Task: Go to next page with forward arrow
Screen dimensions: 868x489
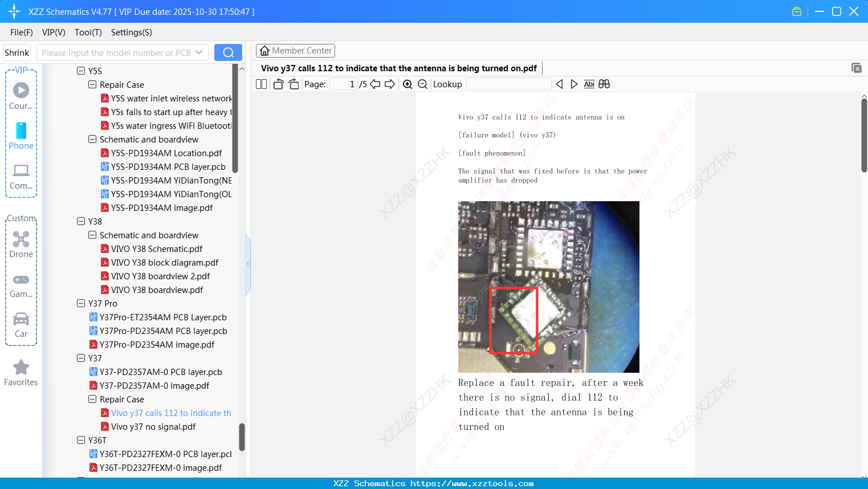Action: click(389, 84)
